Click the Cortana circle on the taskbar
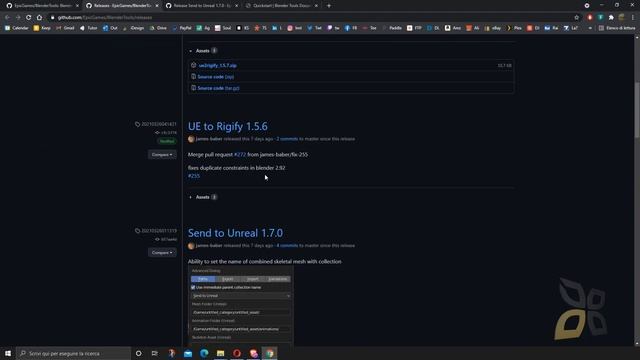The height and width of the screenshot is (360, 640). (x=138, y=353)
